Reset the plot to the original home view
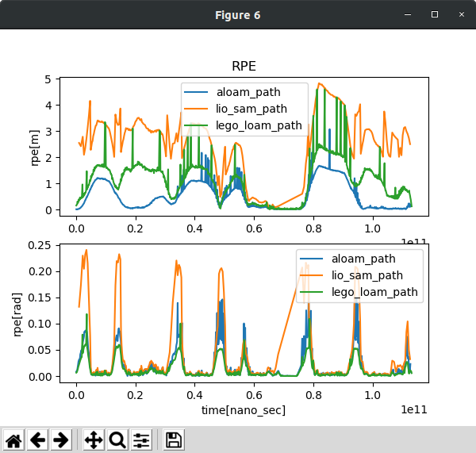 click(x=14, y=440)
